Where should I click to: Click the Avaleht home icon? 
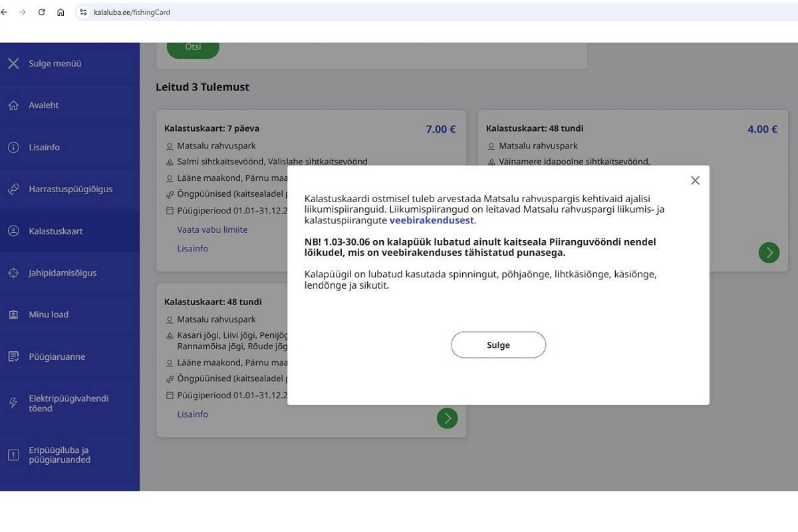click(x=13, y=106)
